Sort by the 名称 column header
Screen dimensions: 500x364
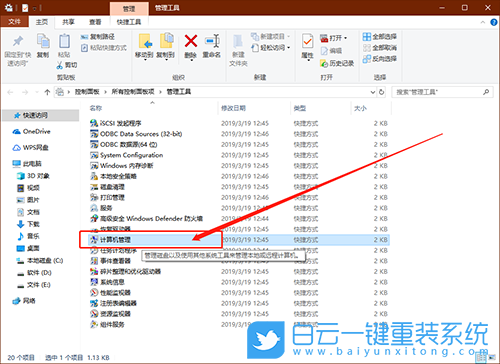pyautogui.click(x=96, y=108)
